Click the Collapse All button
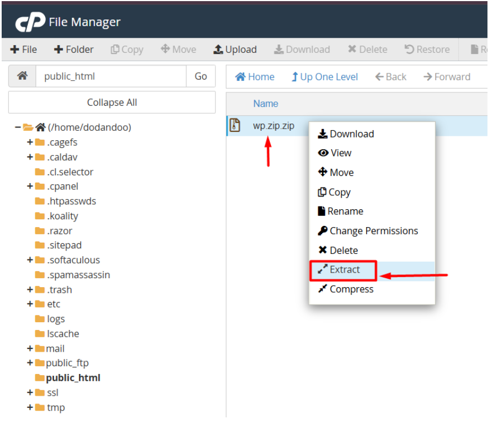Image resolution: width=488 pixels, height=448 pixels. (112, 102)
